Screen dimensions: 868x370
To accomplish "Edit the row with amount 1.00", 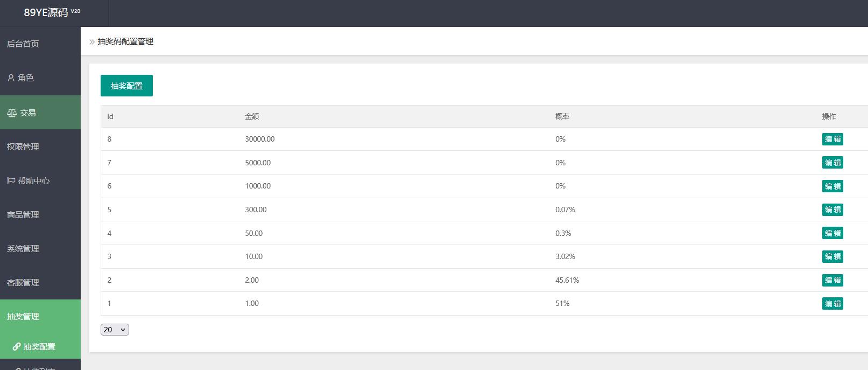I will [x=832, y=303].
